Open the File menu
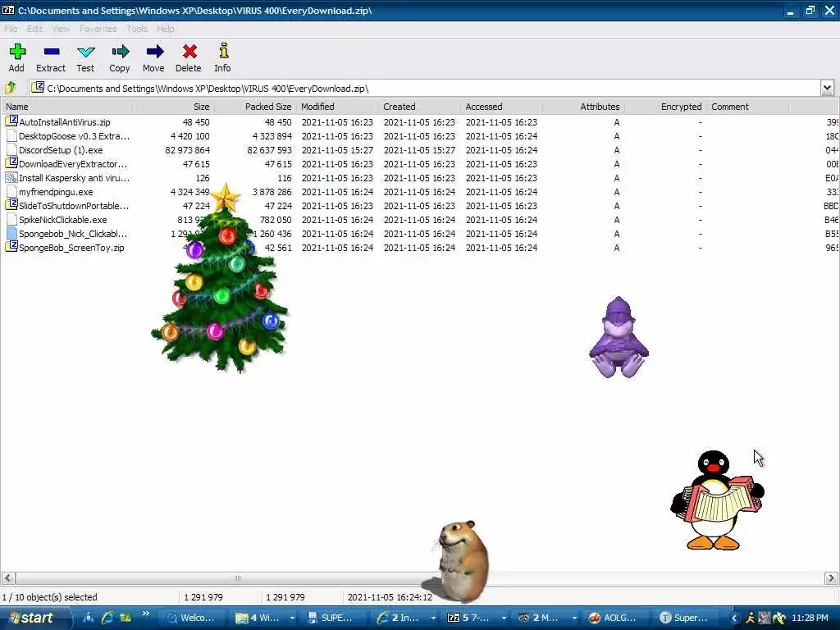 click(11, 29)
